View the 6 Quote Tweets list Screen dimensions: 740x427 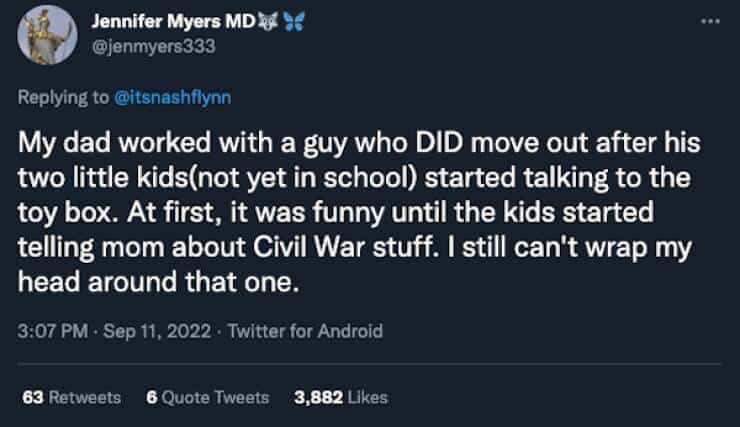[207, 397]
